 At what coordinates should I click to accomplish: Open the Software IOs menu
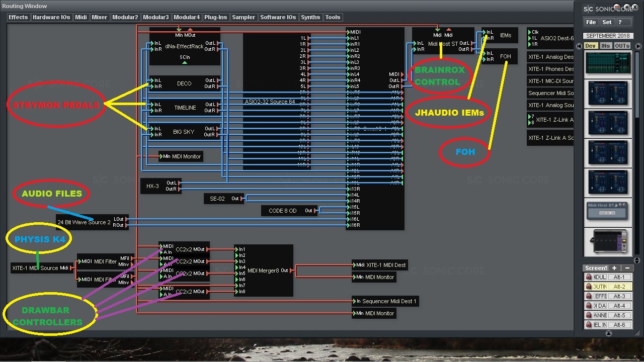coord(278,17)
